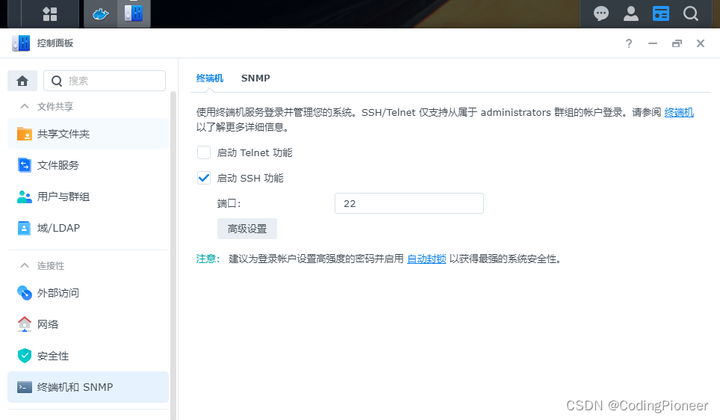Screen dimensions: 720x420
Task: Minimize the Control Panel window
Action: pyautogui.click(x=652, y=44)
